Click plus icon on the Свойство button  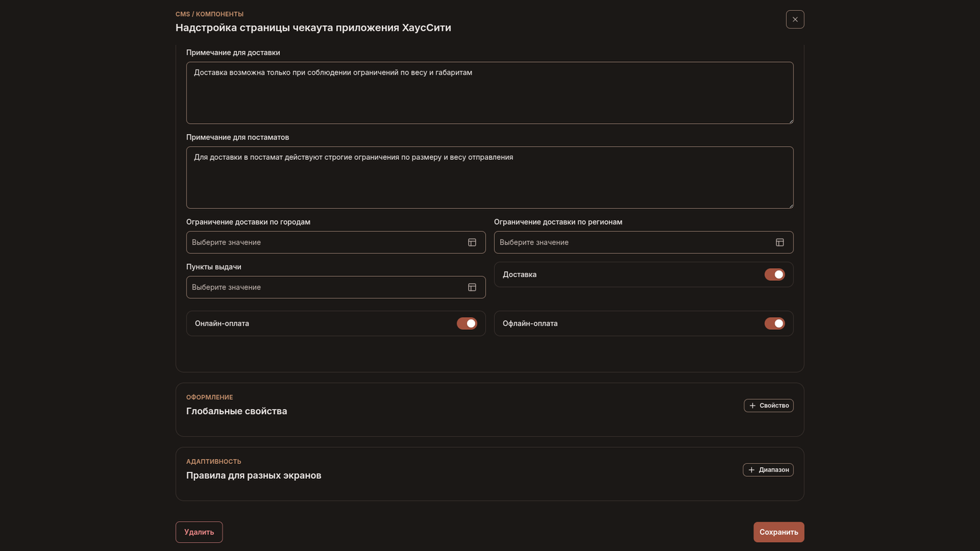(x=752, y=405)
